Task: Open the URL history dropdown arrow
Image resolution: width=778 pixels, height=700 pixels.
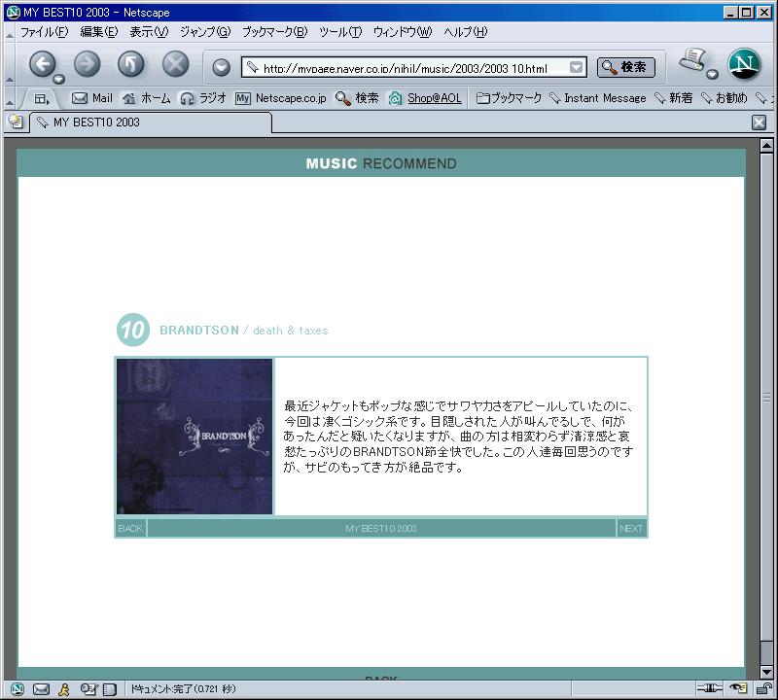Action: (x=576, y=67)
